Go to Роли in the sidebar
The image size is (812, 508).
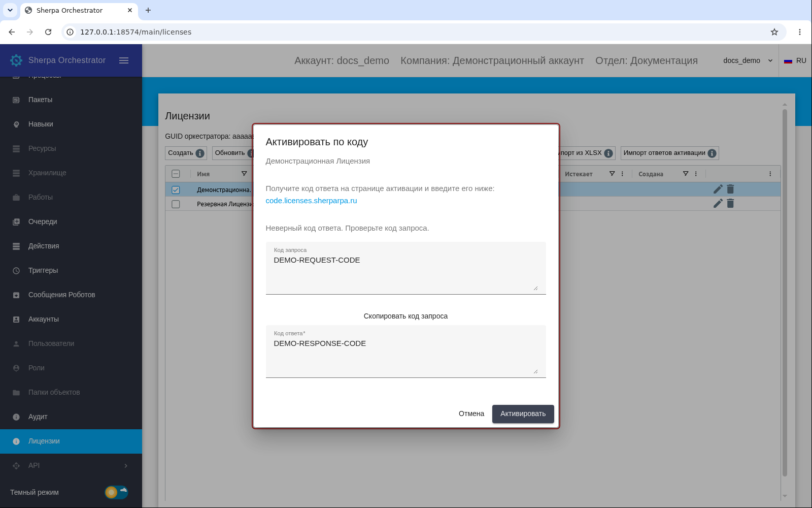(x=71, y=368)
